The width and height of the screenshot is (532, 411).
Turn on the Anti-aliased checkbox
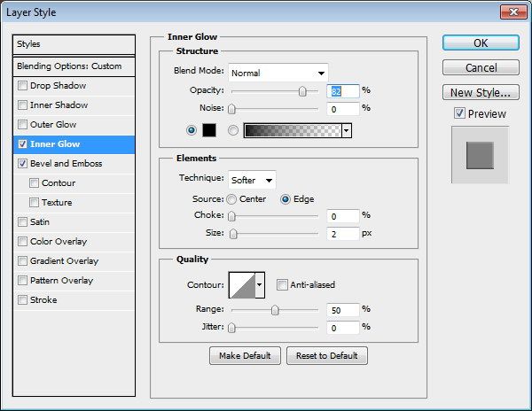coord(282,284)
